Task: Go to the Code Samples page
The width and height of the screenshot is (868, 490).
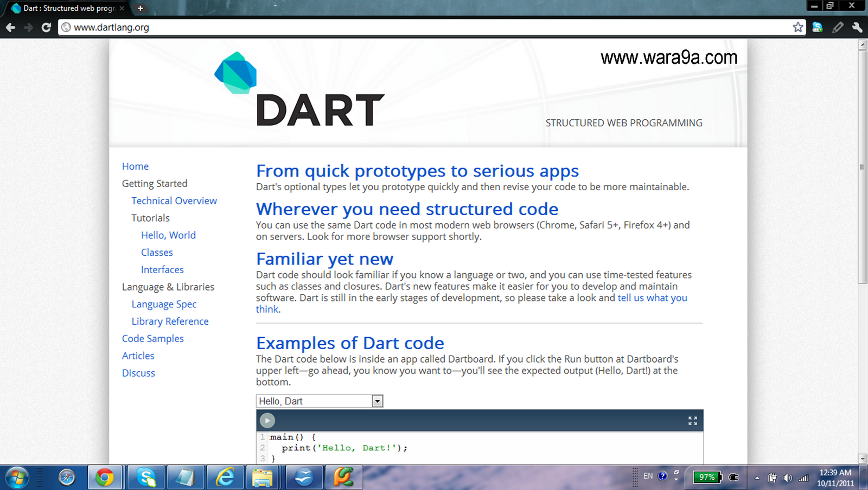Action: tap(153, 339)
